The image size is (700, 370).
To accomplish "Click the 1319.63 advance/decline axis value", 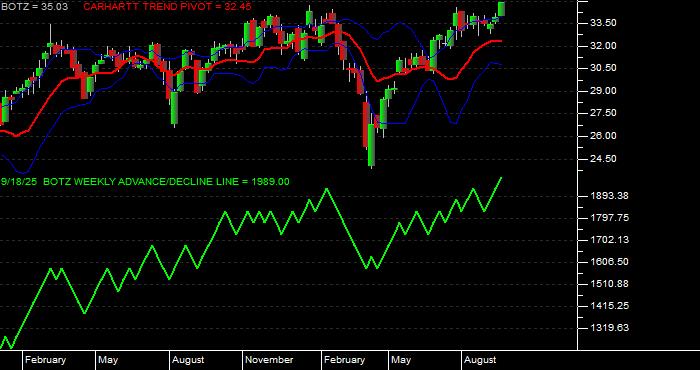I will [608, 328].
